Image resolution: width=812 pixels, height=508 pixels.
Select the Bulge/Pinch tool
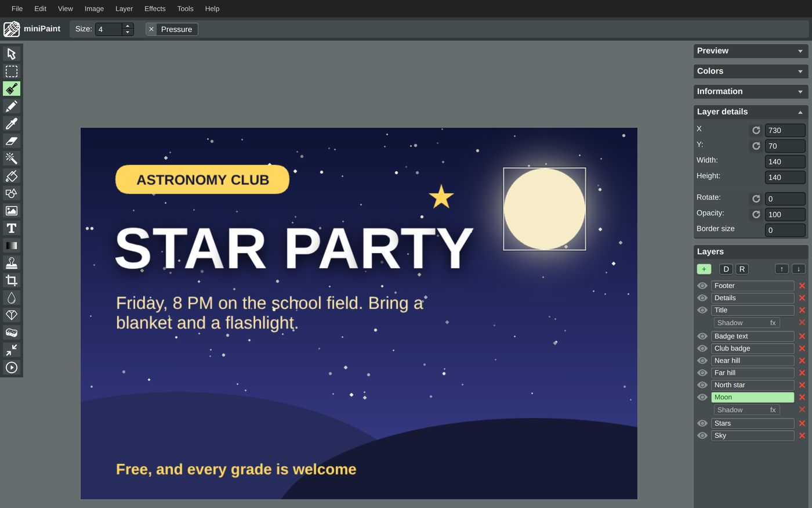point(12,350)
